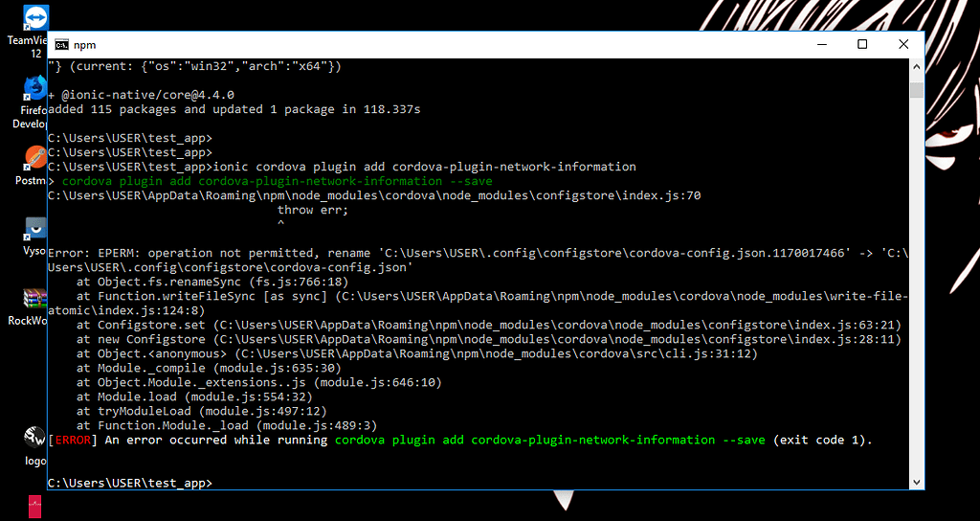Click the green cordova plugin add --save line

[277, 181]
